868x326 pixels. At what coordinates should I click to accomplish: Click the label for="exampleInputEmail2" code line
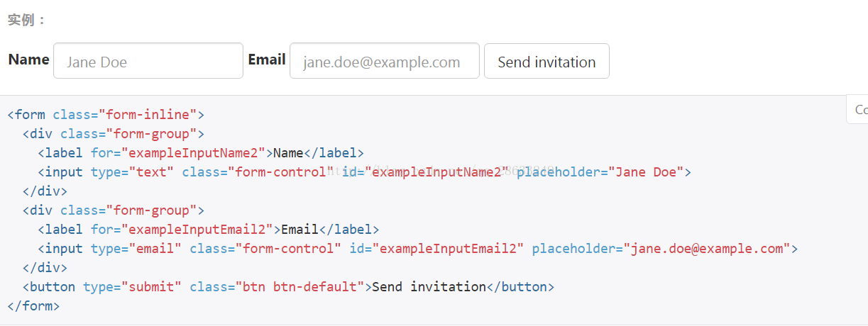tap(209, 230)
